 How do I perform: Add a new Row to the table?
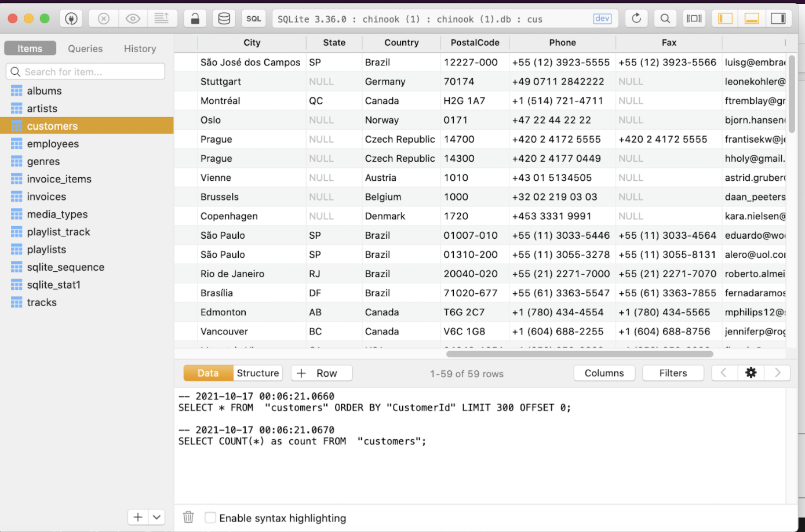click(x=321, y=373)
